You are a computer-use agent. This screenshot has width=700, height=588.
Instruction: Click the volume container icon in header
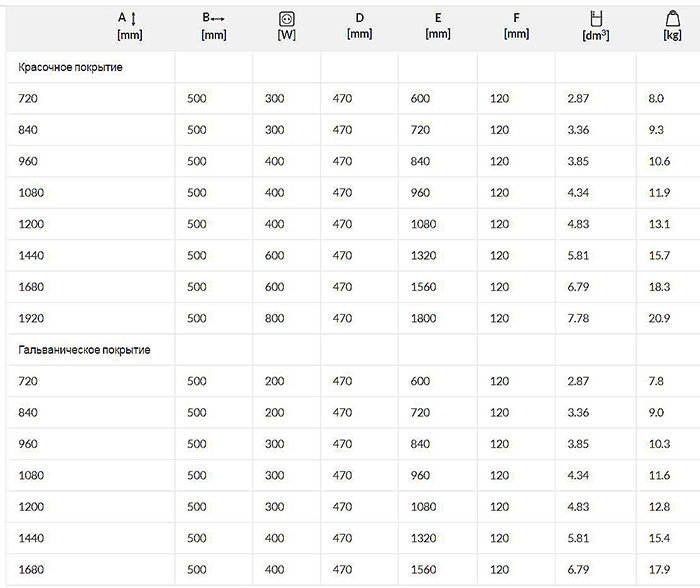click(596, 18)
